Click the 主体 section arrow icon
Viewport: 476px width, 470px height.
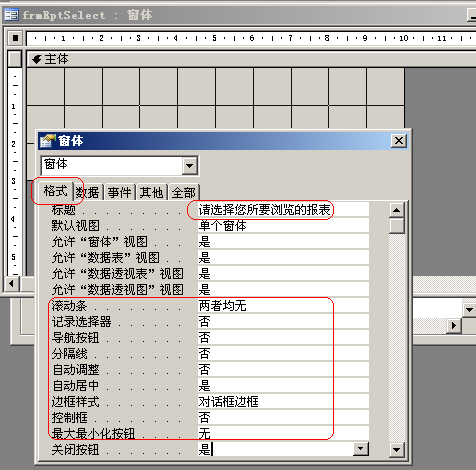point(36,60)
